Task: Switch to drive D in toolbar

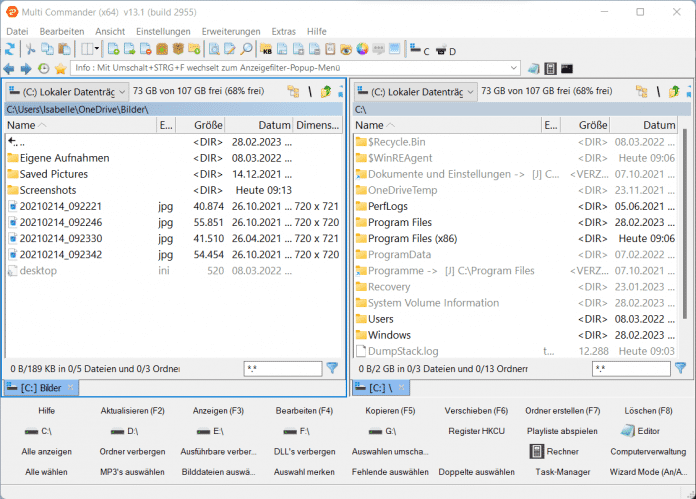Action: pos(446,50)
